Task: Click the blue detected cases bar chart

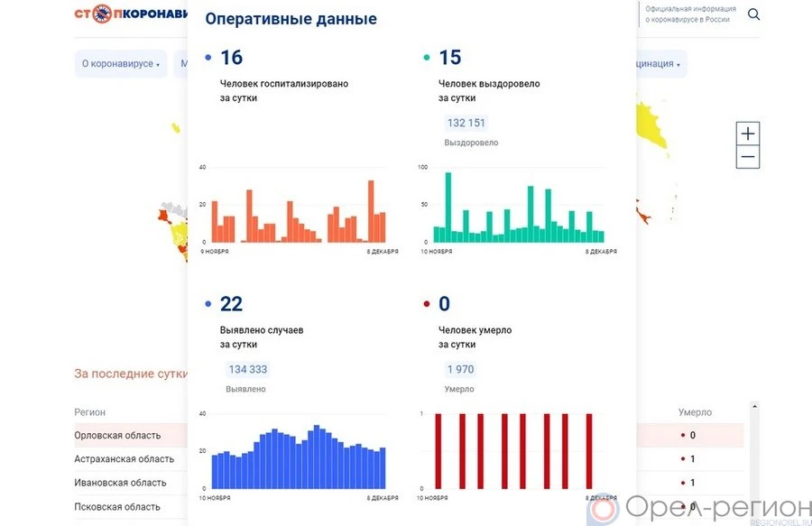Action: (x=298, y=456)
